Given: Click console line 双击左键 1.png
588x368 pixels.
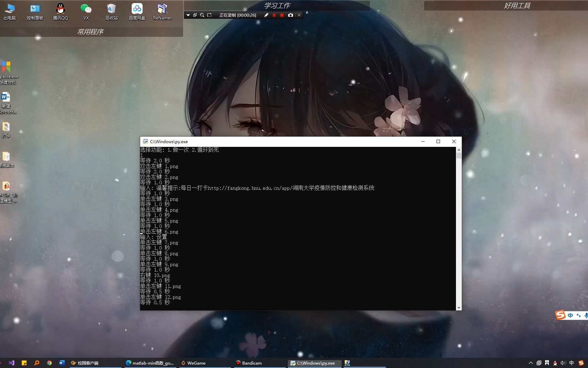Looking at the screenshot, I should pos(159,166).
